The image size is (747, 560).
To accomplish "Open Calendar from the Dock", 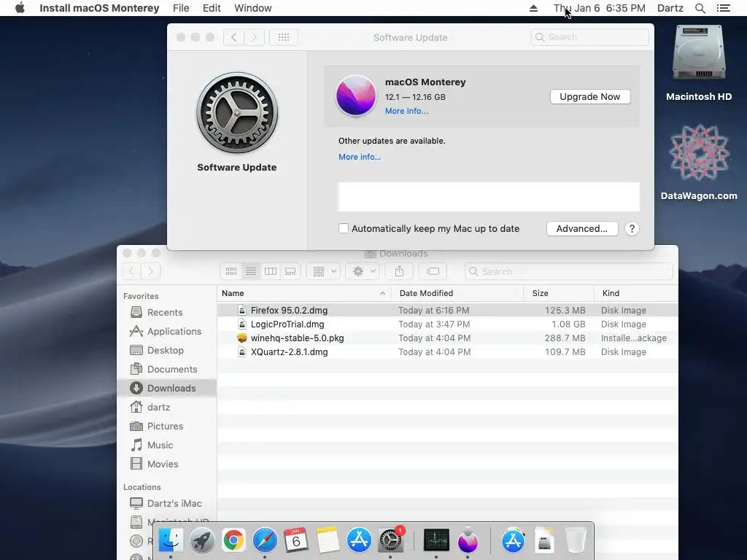I will click(x=296, y=540).
